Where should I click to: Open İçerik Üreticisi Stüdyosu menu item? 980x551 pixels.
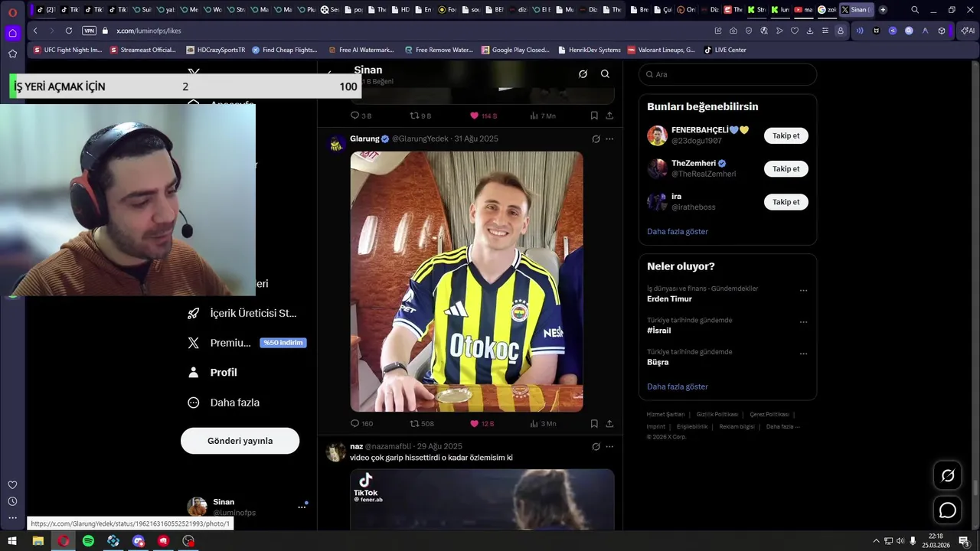click(x=243, y=313)
